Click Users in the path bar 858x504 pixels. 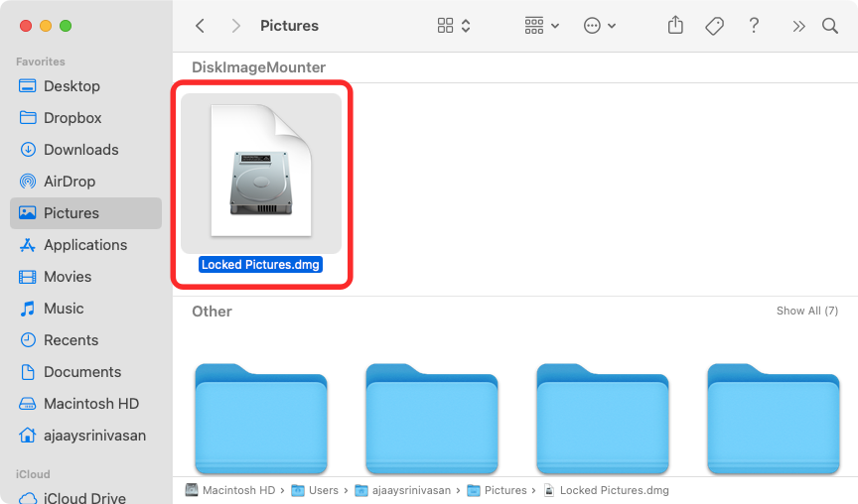(315, 490)
